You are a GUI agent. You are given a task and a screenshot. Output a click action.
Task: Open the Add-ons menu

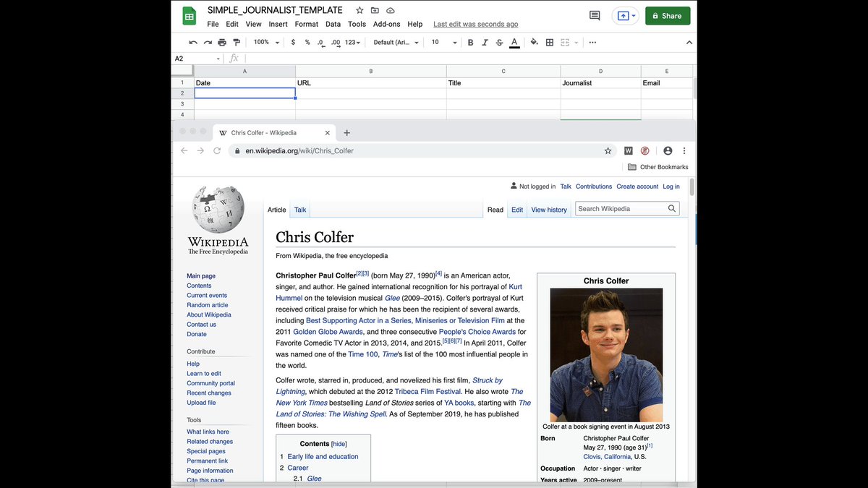pyautogui.click(x=387, y=24)
